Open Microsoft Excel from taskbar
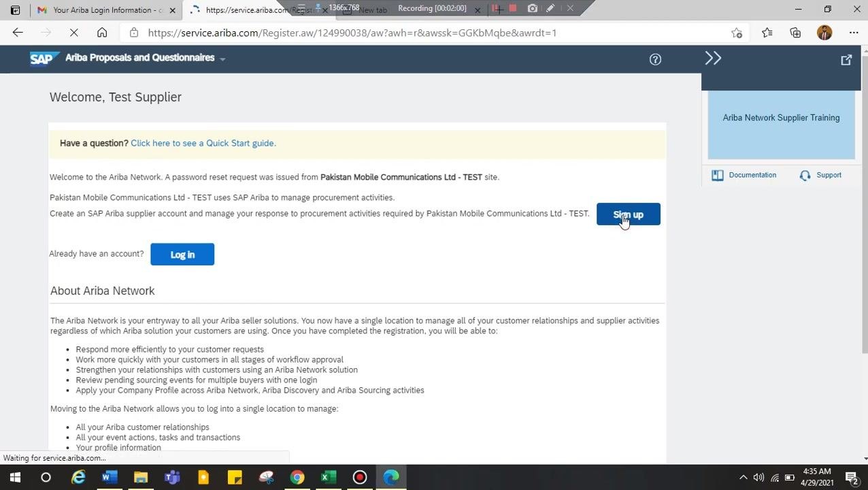The width and height of the screenshot is (868, 490). pyautogui.click(x=329, y=477)
